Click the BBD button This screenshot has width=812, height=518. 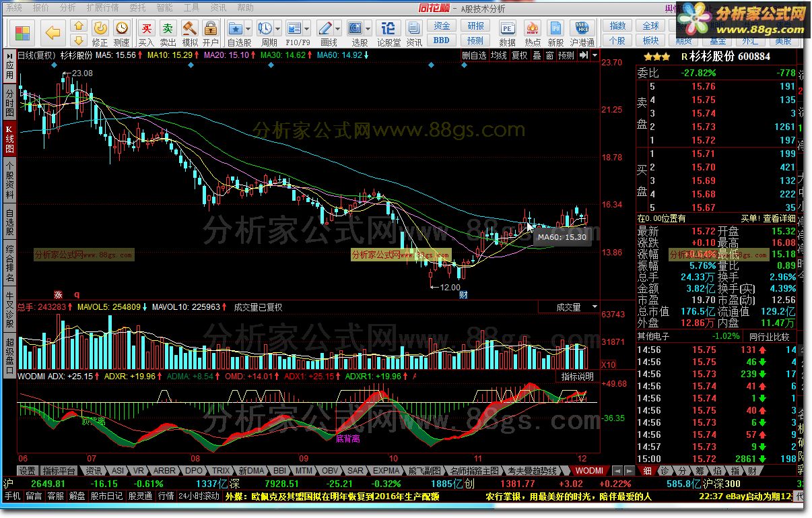(x=442, y=40)
